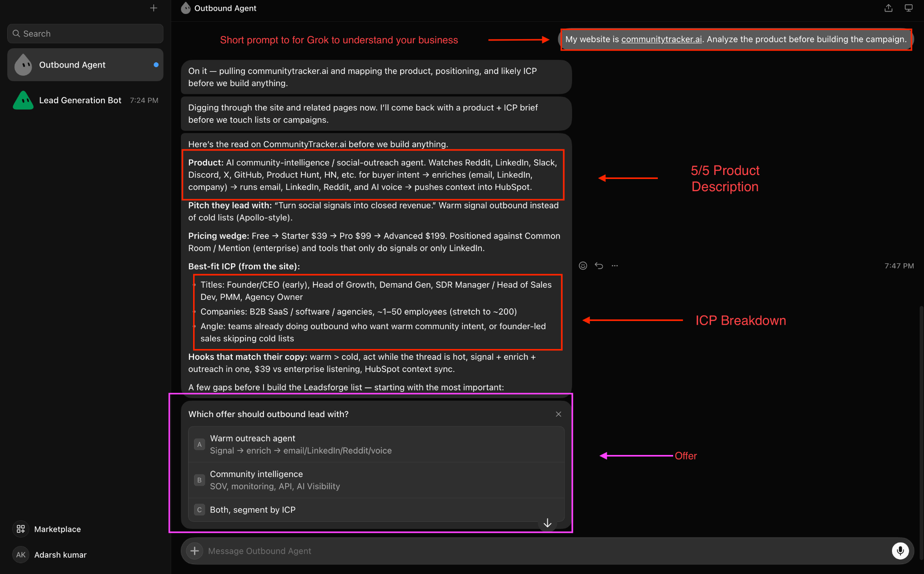Click the 'Here's the read on CommunityTracker.ai' line
Image resolution: width=924 pixels, height=574 pixels.
click(x=318, y=144)
